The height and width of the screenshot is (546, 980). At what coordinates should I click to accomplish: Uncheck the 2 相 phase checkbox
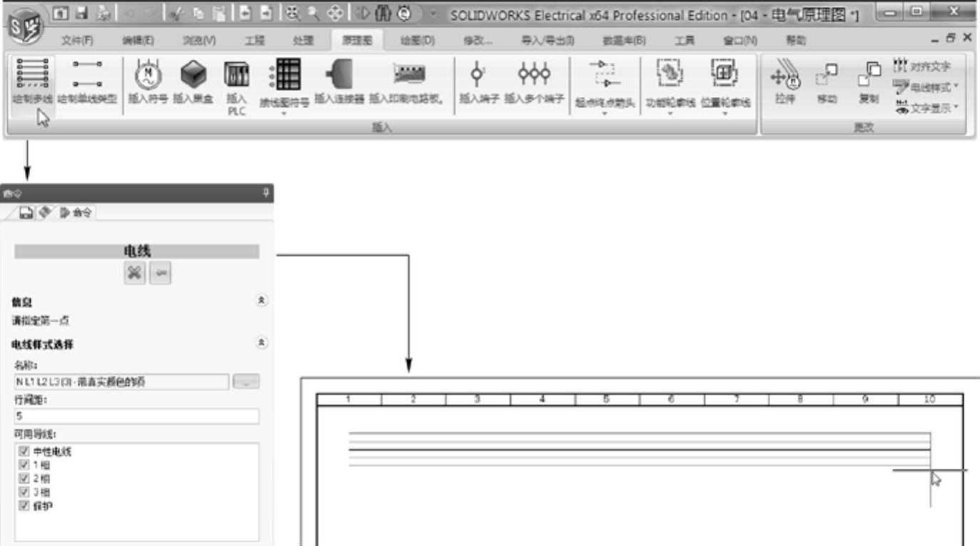pyautogui.click(x=24, y=478)
